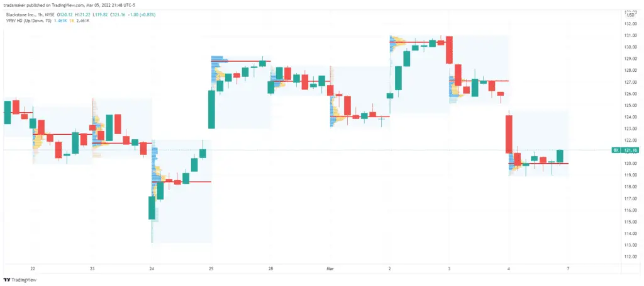Open the USD currency selector on price axis
This screenshot has width=644, height=286.
pyautogui.click(x=630, y=15)
